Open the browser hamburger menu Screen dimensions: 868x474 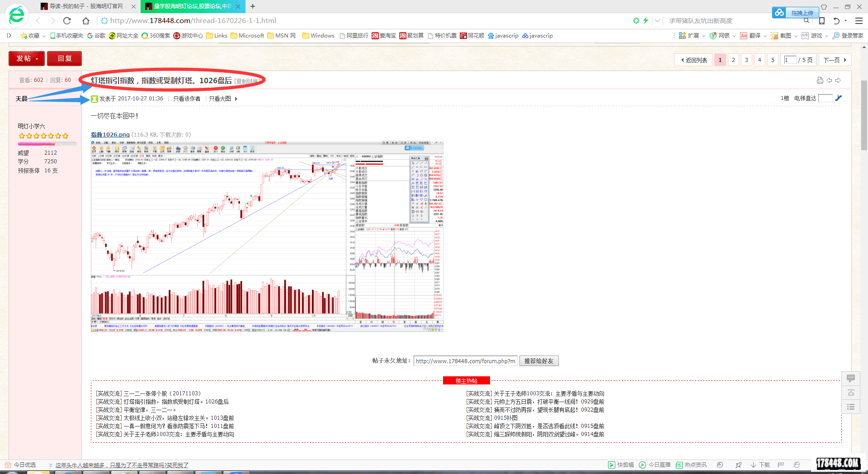tap(859, 21)
